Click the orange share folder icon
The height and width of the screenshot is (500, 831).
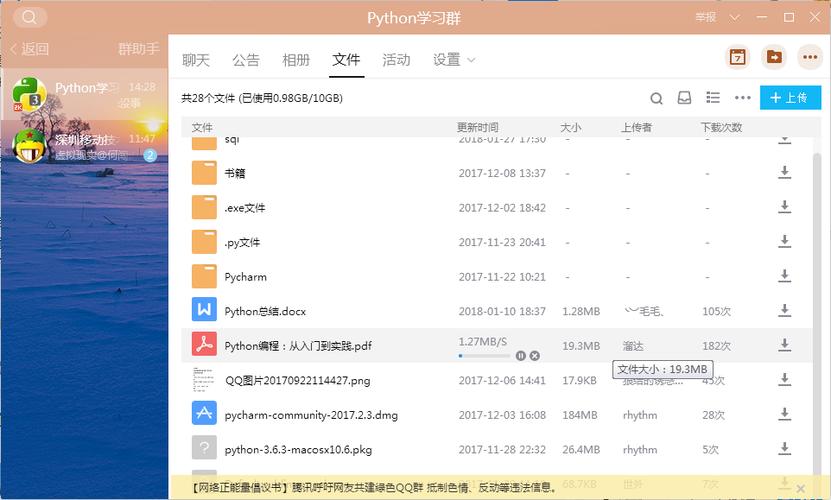click(774, 57)
